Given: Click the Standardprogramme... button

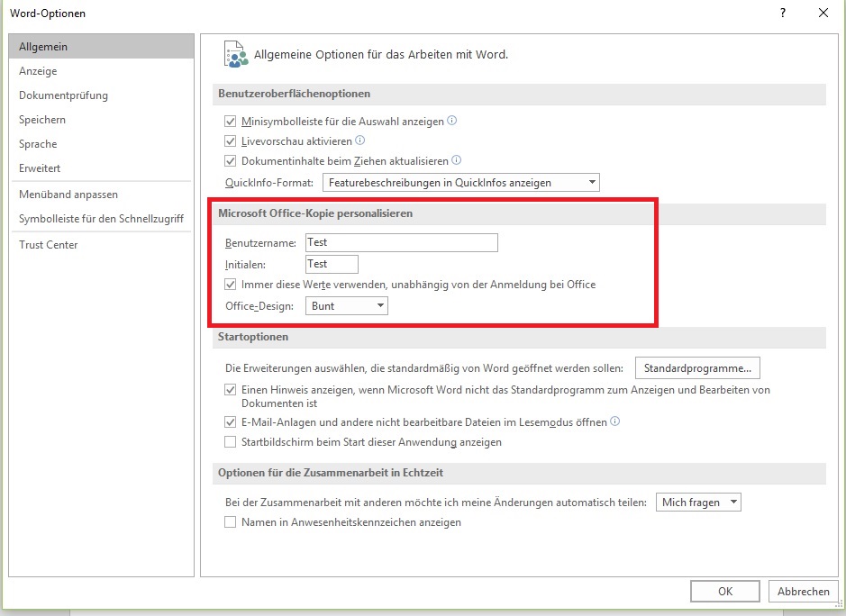Looking at the screenshot, I should point(697,367).
